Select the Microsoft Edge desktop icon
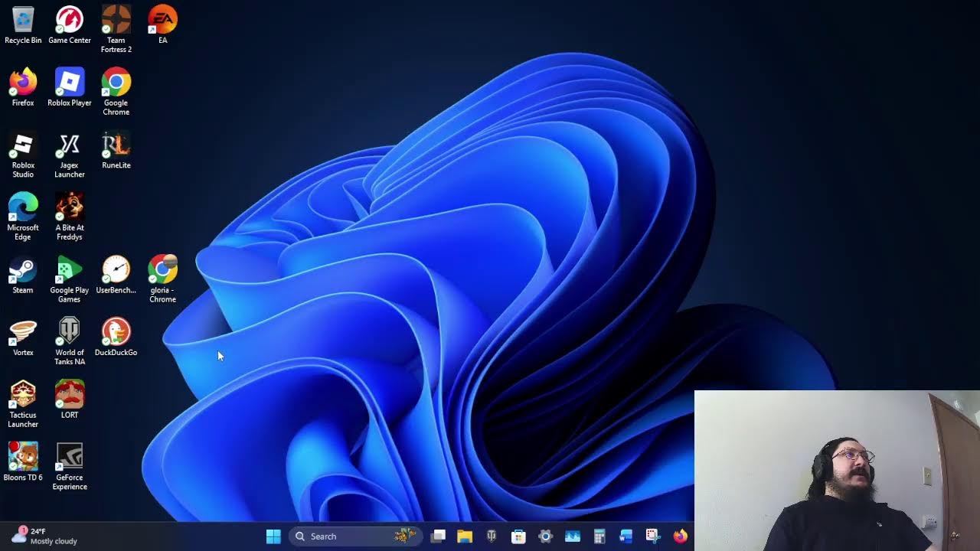 (23, 217)
